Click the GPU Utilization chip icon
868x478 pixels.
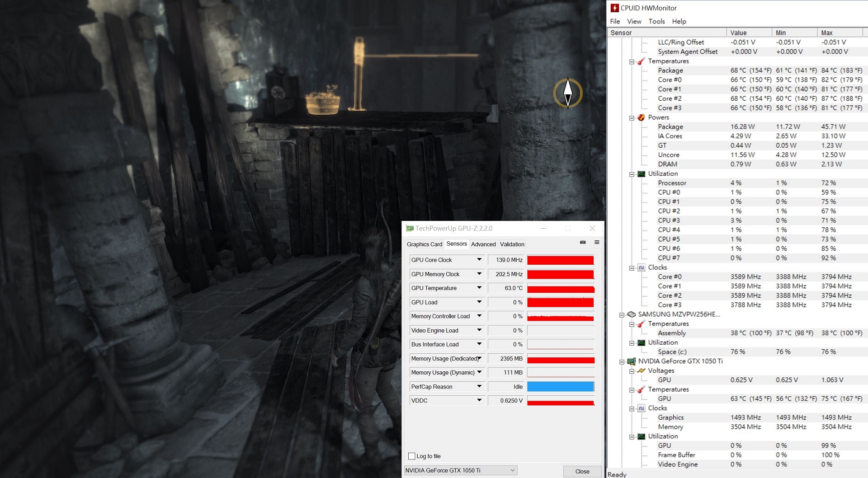[x=641, y=436]
